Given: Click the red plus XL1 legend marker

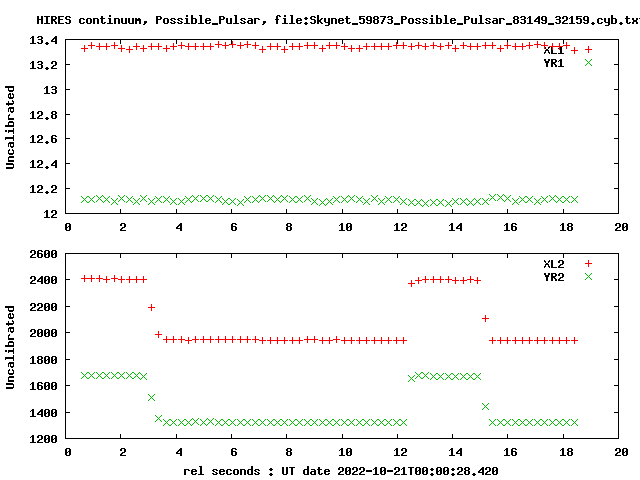Looking at the screenshot, I should pos(588,50).
